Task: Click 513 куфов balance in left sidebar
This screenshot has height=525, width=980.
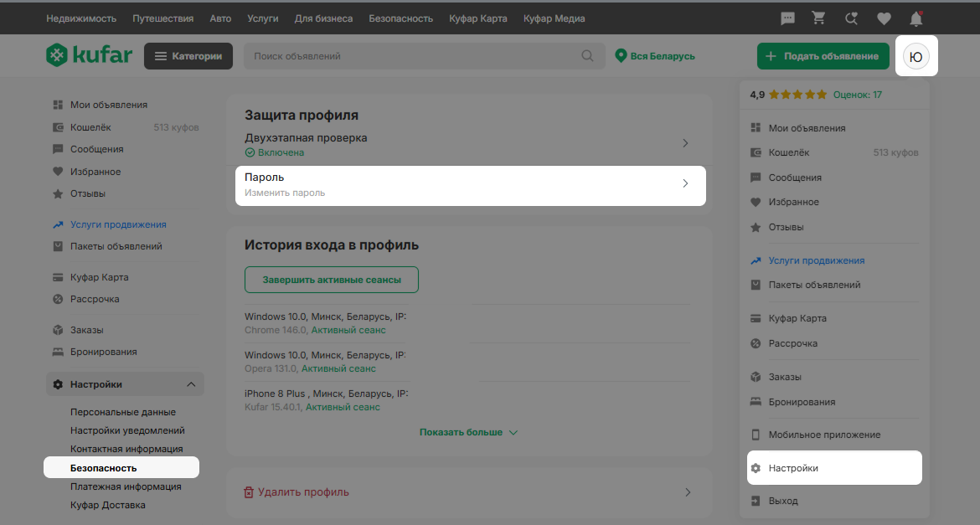Action: [x=176, y=127]
